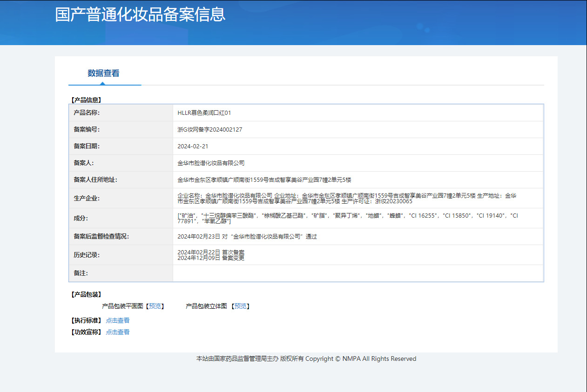
Task: Select the 生产企业 details text
Action: click(x=347, y=199)
